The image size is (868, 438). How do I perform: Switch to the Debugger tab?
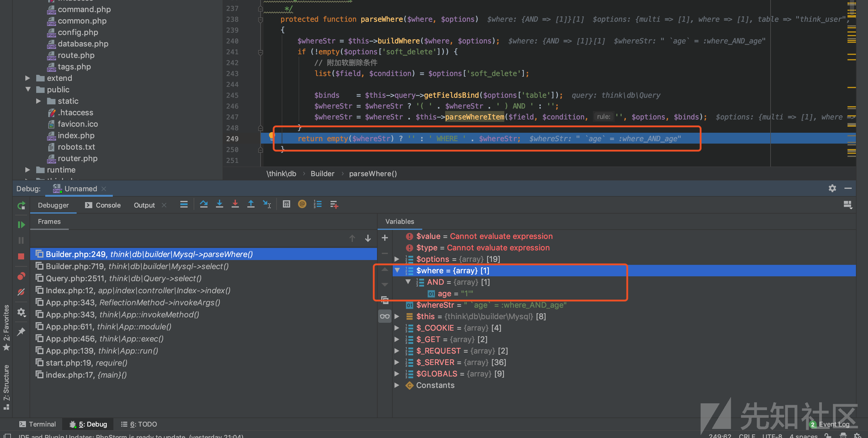(53, 205)
